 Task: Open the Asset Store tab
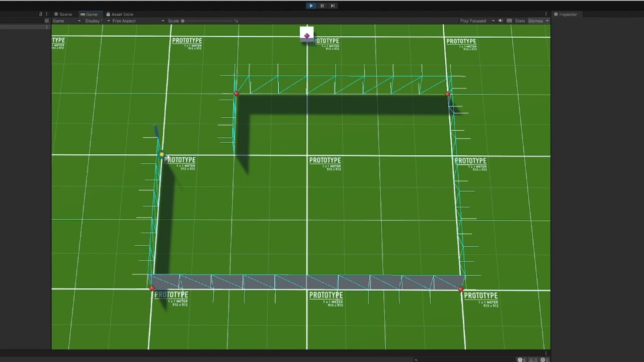point(120,14)
